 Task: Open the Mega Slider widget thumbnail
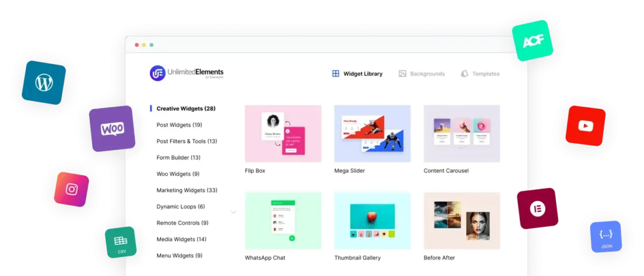point(372,133)
